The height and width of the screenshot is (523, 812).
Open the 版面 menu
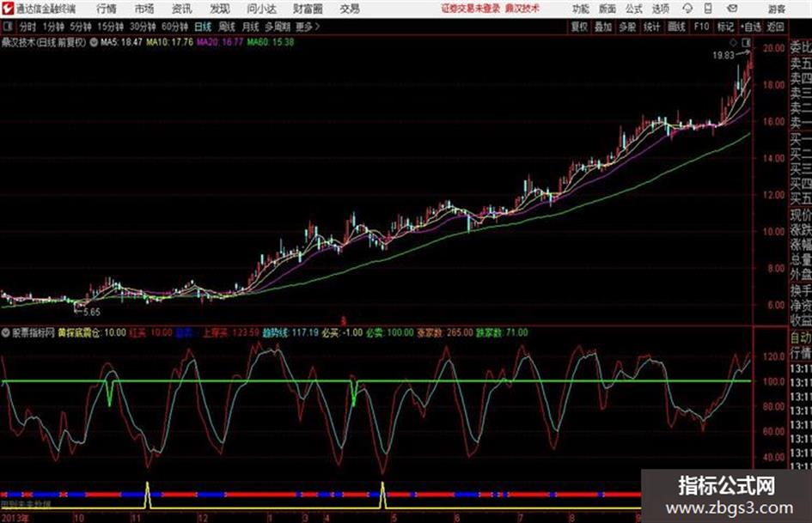pos(607,9)
